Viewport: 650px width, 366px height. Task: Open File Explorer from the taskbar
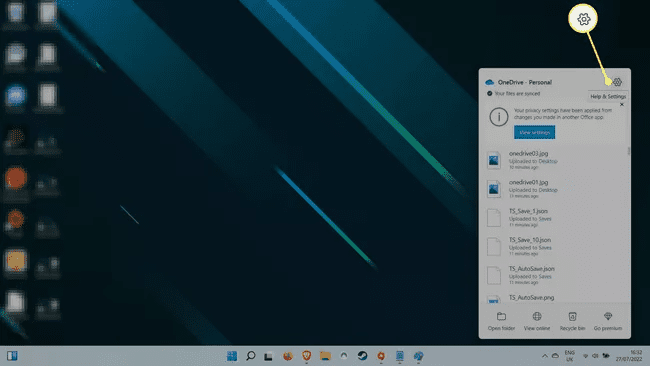pyautogui.click(x=325, y=356)
